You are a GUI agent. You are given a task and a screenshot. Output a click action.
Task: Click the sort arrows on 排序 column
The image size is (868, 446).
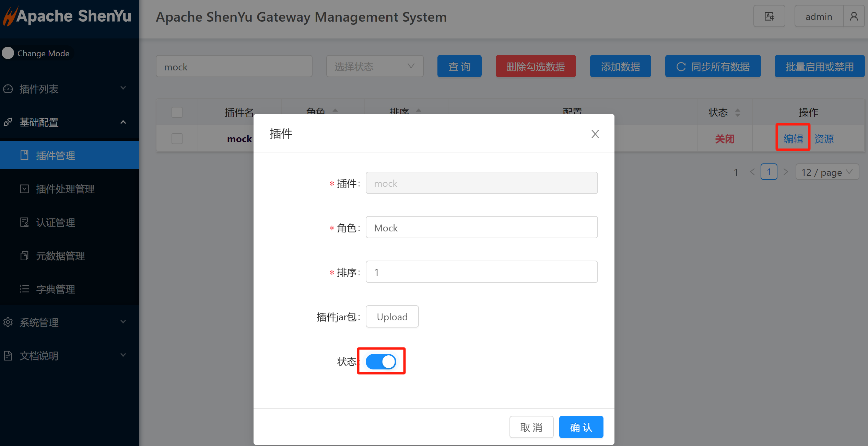(419, 111)
